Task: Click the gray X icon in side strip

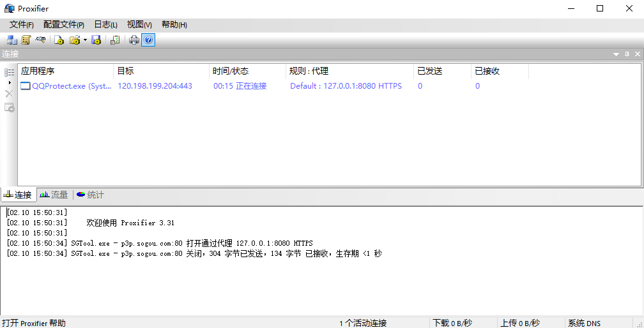Action: pos(9,94)
